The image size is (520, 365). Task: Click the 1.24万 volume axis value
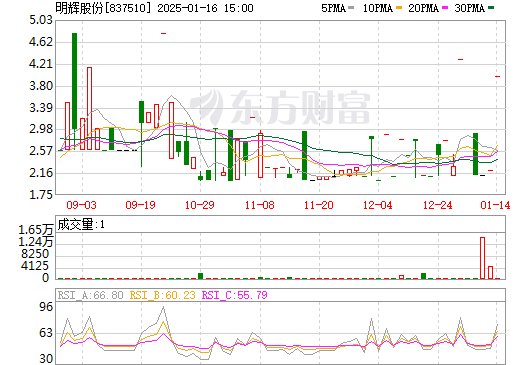pyautogui.click(x=36, y=242)
